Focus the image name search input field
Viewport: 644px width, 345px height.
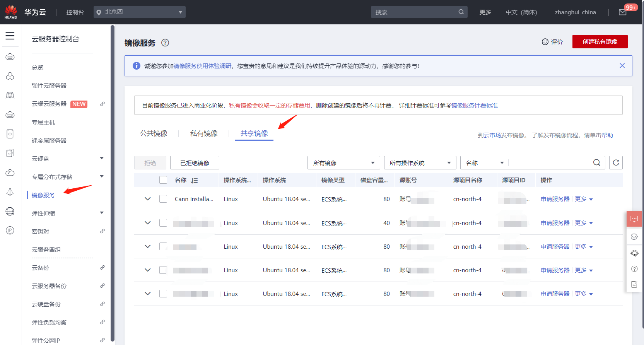coord(550,163)
